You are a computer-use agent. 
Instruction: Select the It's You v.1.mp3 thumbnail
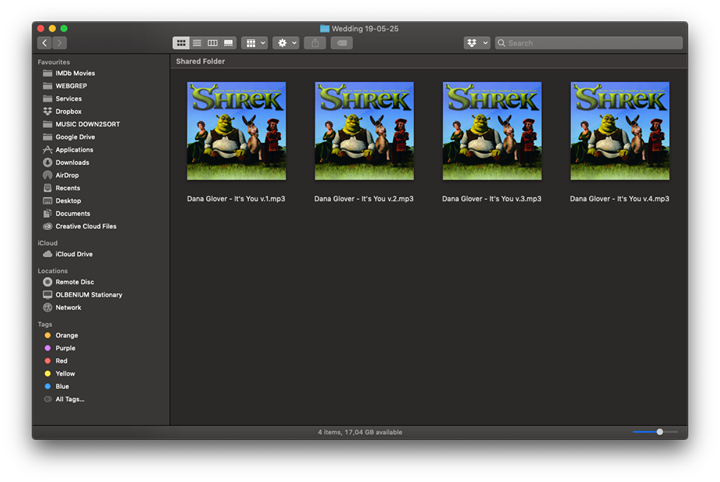(236, 131)
